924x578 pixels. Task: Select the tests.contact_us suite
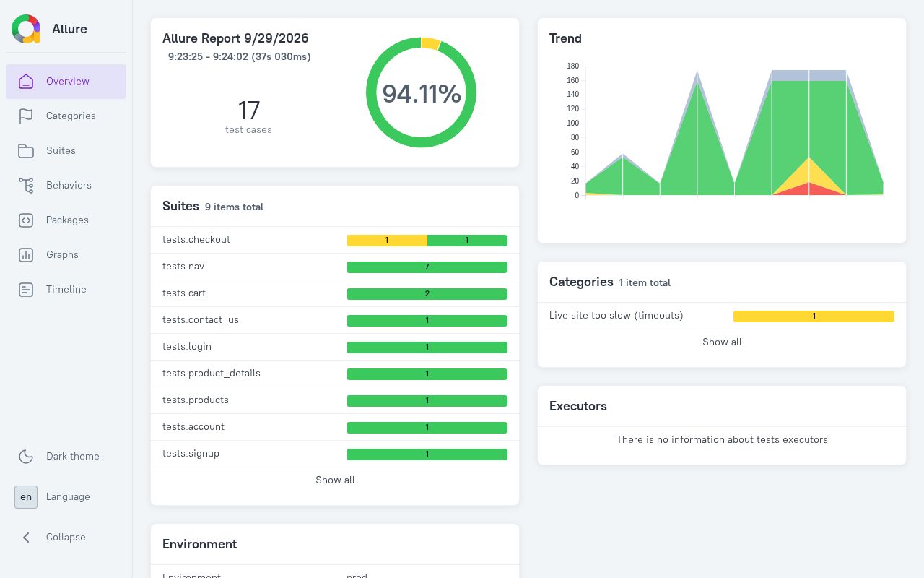[335, 320]
